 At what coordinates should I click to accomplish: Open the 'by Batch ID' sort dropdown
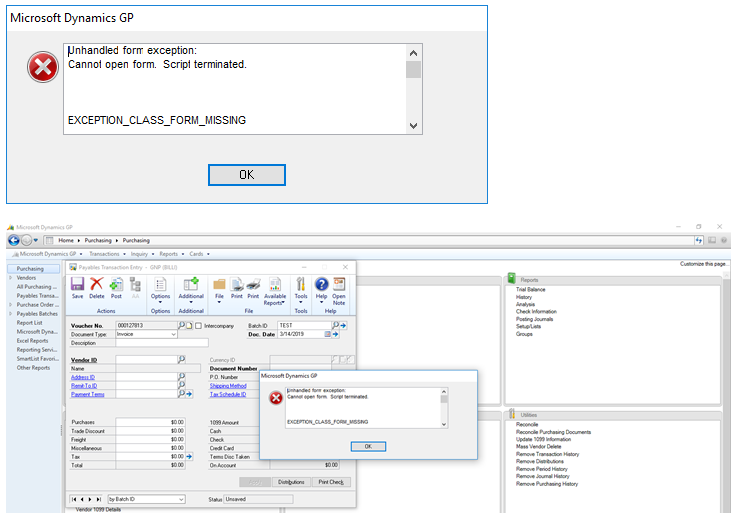tap(181, 499)
